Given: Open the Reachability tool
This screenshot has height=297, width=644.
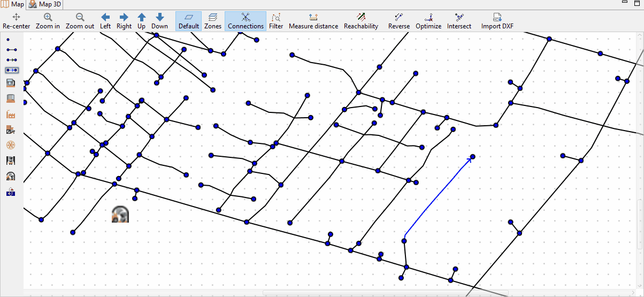Looking at the screenshot, I should tap(361, 21).
